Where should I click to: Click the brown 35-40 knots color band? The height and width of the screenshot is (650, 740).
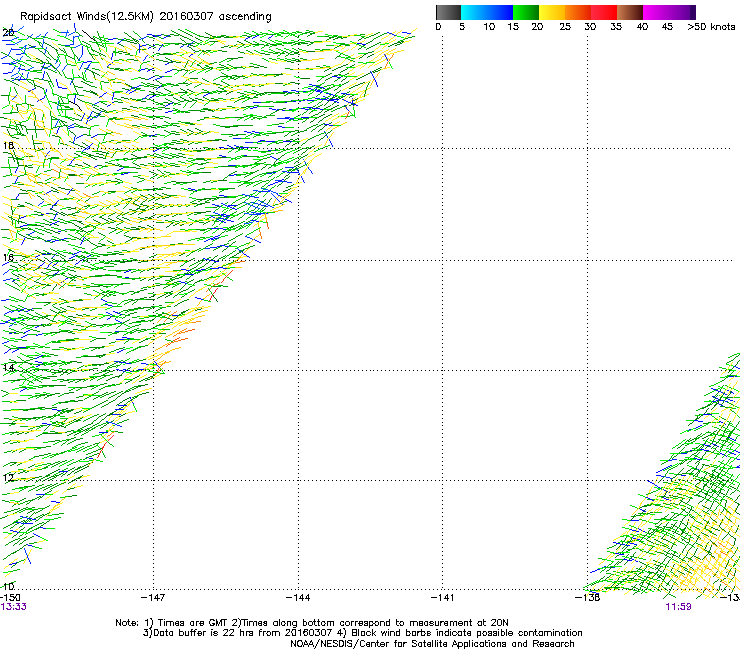pyautogui.click(x=630, y=12)
